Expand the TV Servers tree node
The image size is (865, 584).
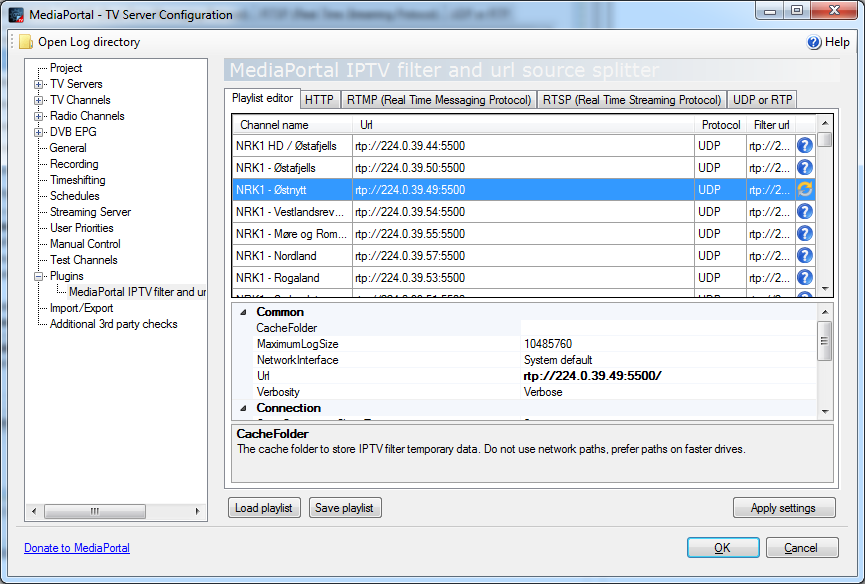point(39,84)
